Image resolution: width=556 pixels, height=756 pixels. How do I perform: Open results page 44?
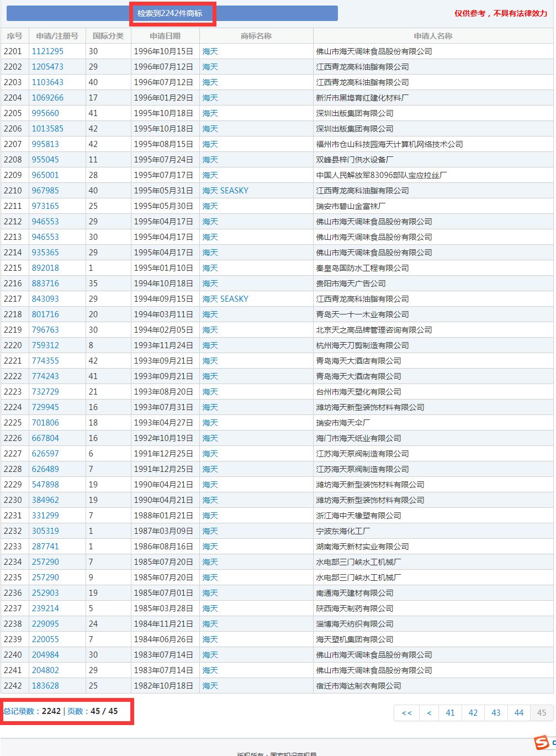point(519,713)
